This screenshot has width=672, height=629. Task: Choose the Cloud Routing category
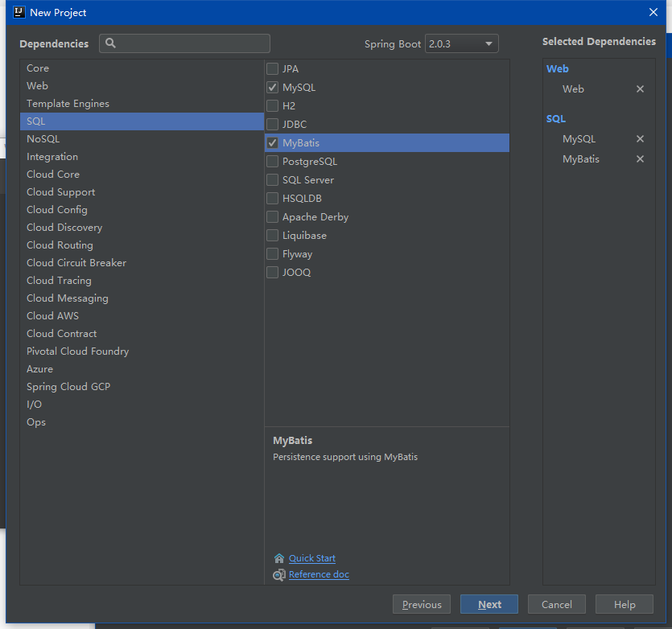point(142,245)
